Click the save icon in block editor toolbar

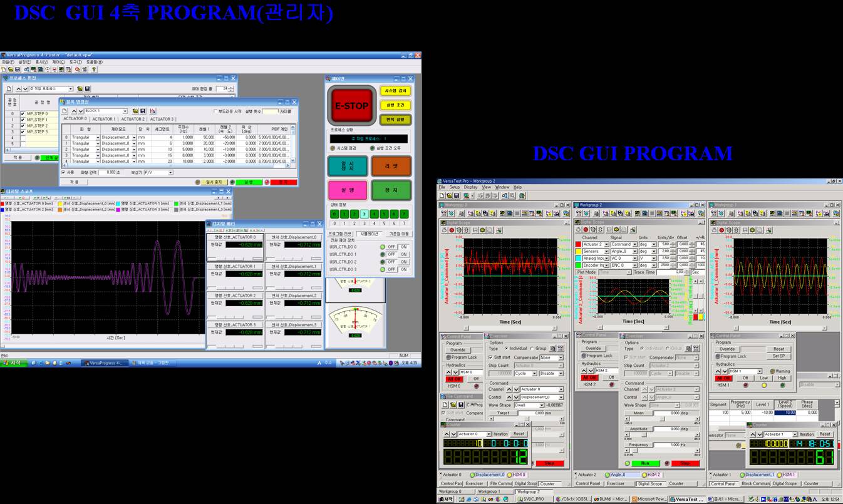click(142, 111)
